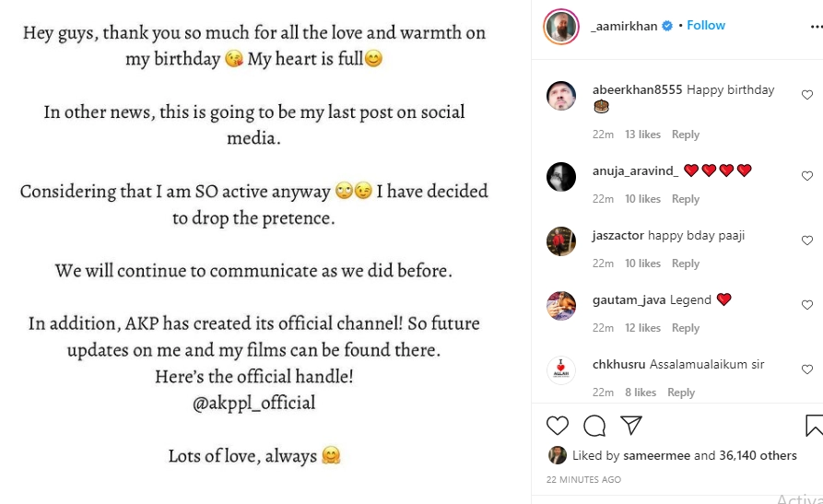Click the verified badge next to _aamirkhan
This screenshot has height=504, width=823.
667,26
